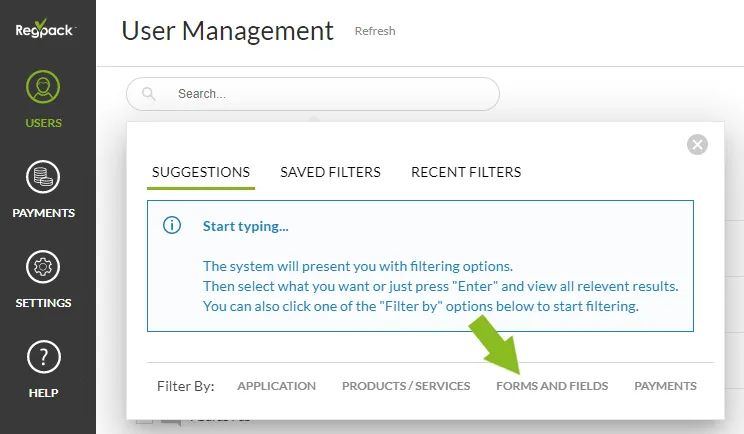Filter by Payments option
Image resolution: width=744 pixels, height=434 pixels.
[665, 386]
